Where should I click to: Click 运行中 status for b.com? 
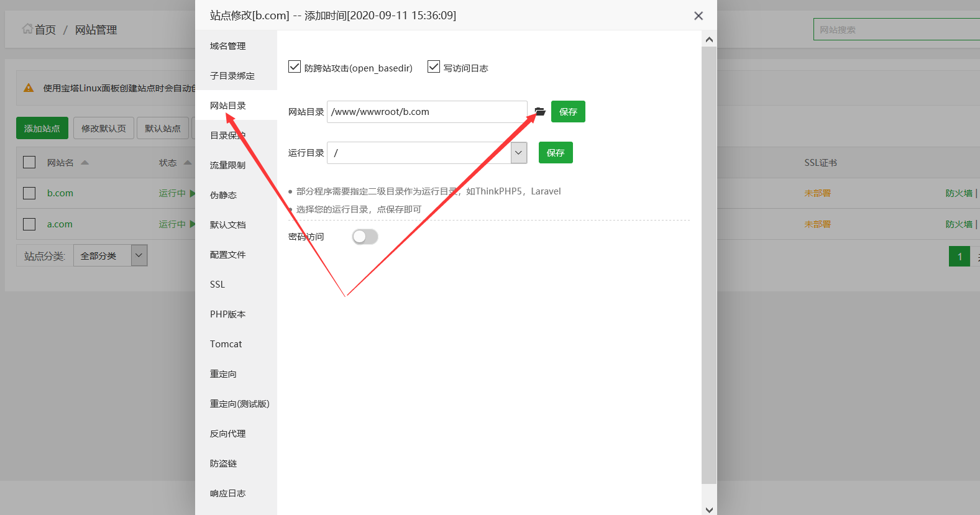[x=172, y=193]
